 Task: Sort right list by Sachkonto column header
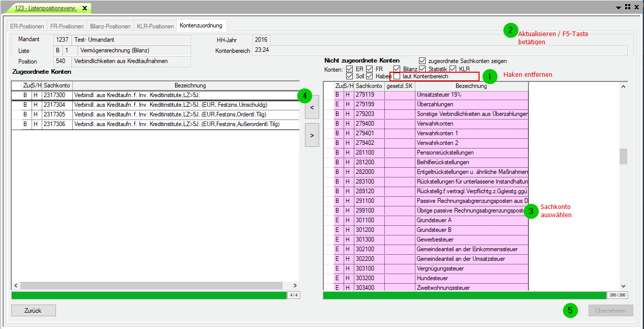(x=369, y=86)
